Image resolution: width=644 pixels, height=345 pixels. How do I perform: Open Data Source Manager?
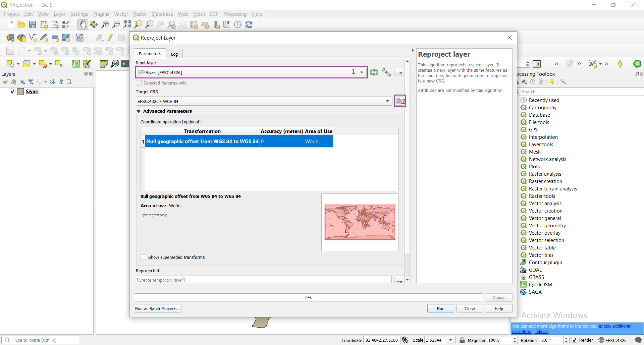click(10, 38)
